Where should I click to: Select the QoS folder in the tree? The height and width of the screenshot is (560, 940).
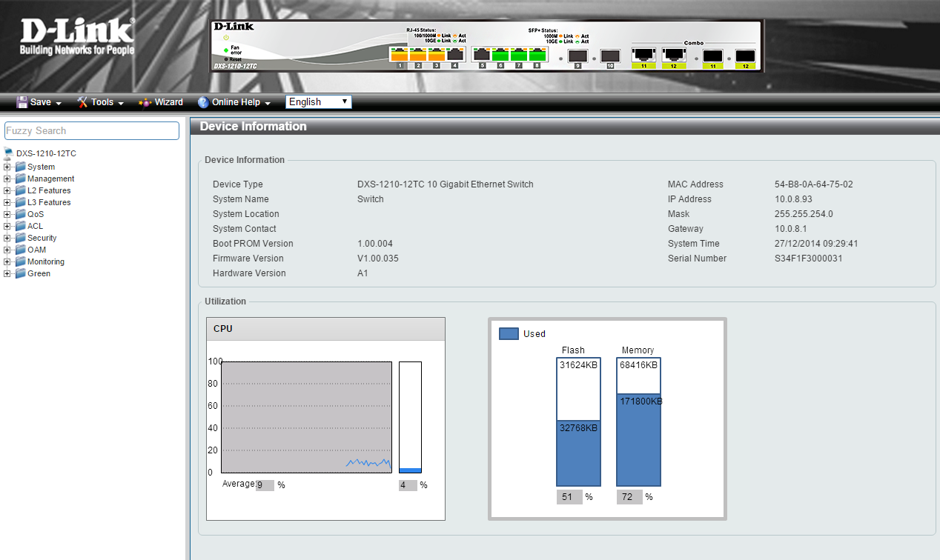point(35,214)
